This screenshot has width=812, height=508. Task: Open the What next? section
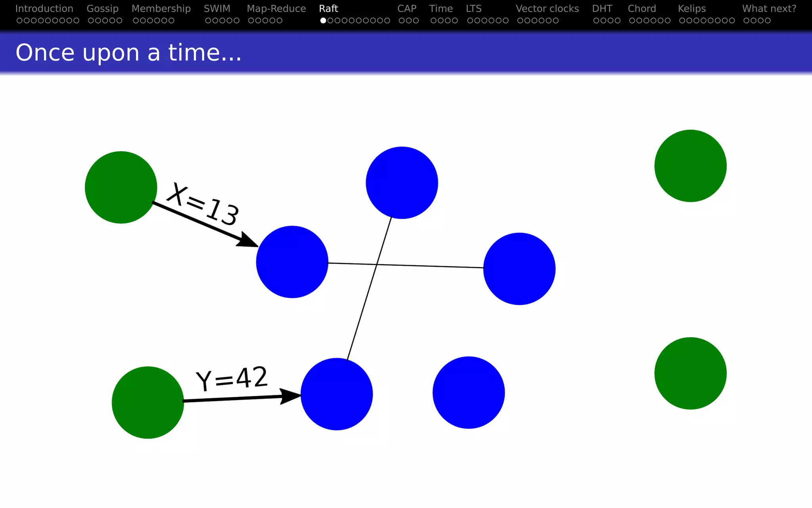pyautogui.click(x=769, y=9)
